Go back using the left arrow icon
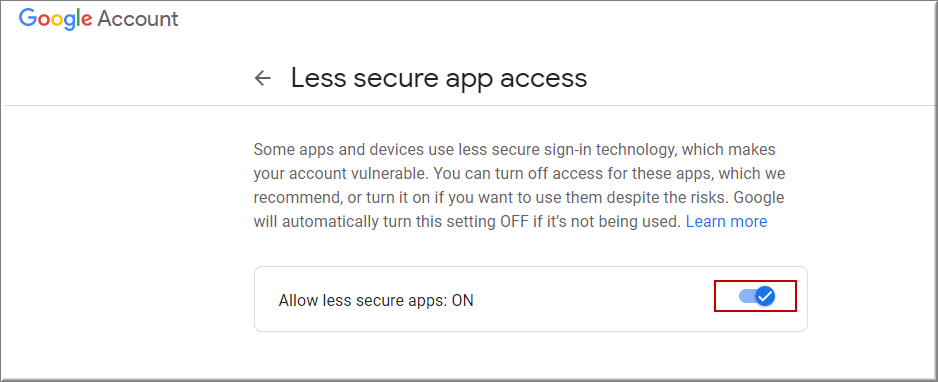Viewport: 938px width, 382px height. (x=263, y=78)
